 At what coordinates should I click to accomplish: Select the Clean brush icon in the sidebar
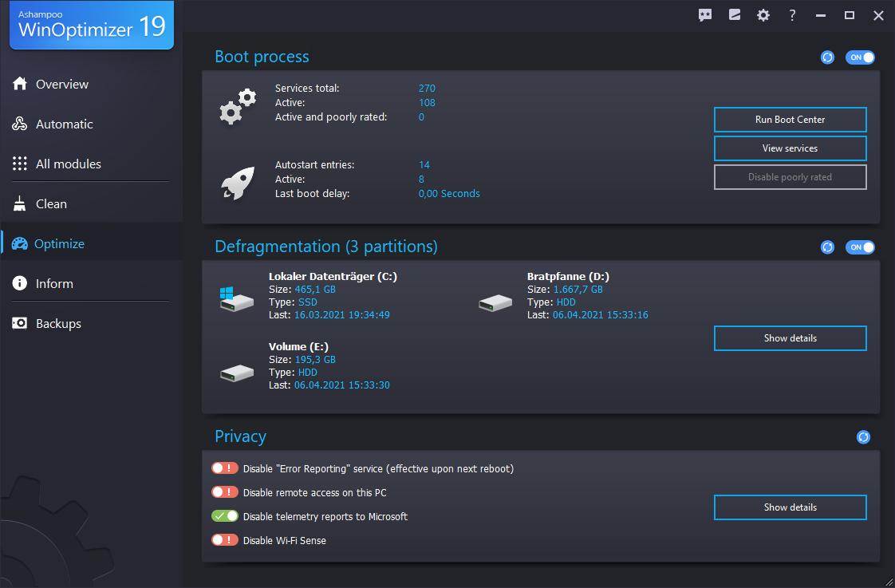coord(19,203)
